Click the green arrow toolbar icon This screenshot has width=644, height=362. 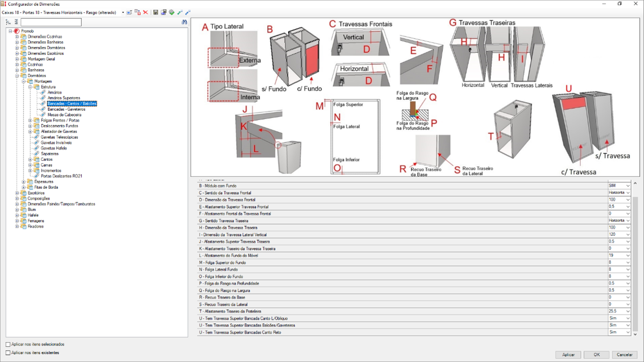[180, 12]
